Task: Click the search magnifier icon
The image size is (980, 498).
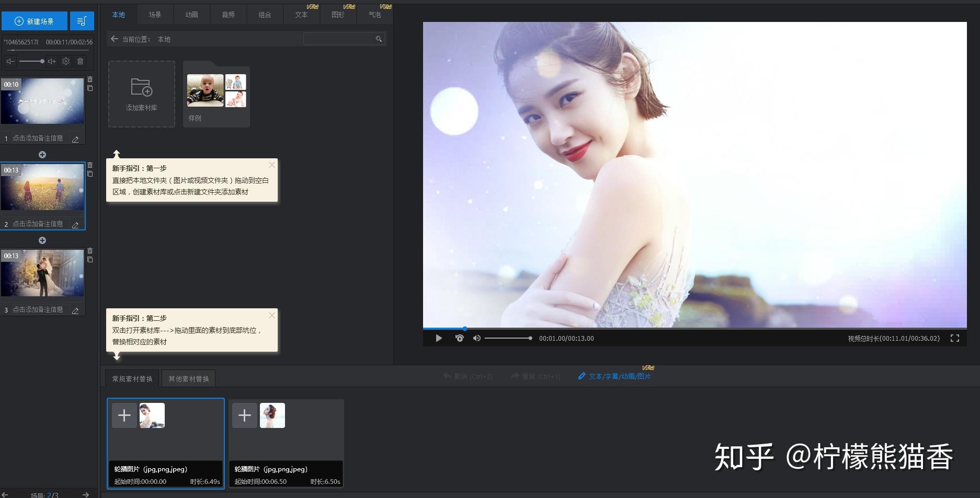Action: 379,39
